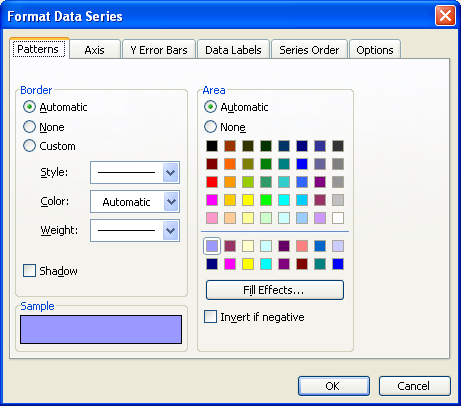461x406 pixels.
Task: Switch to the Data Labels tab
Action: coord(233,50)
